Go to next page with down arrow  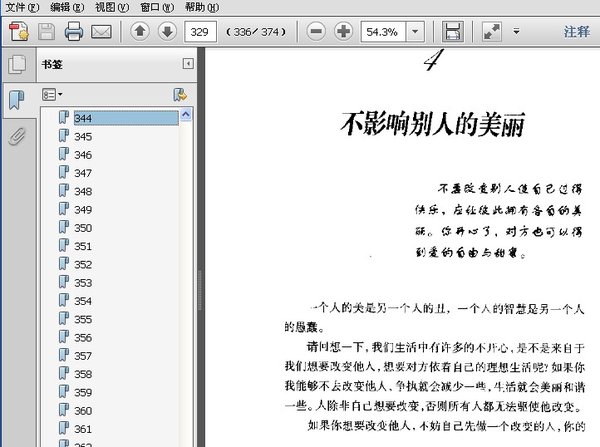click(168, 31)
